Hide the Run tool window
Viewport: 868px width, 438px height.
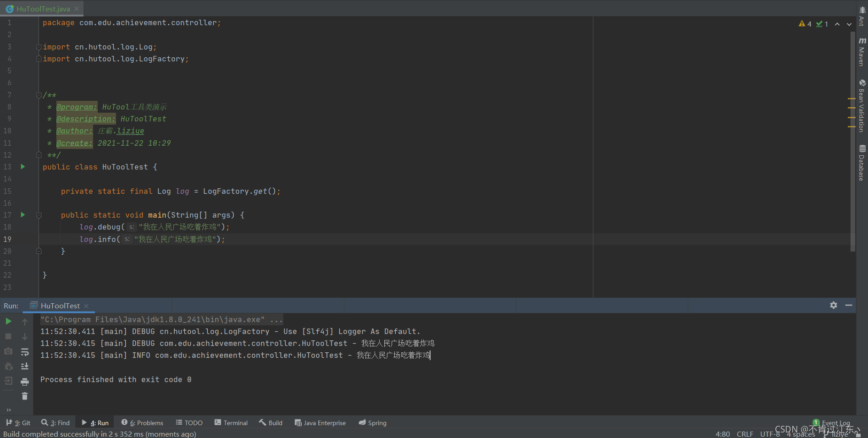(849, 305)
